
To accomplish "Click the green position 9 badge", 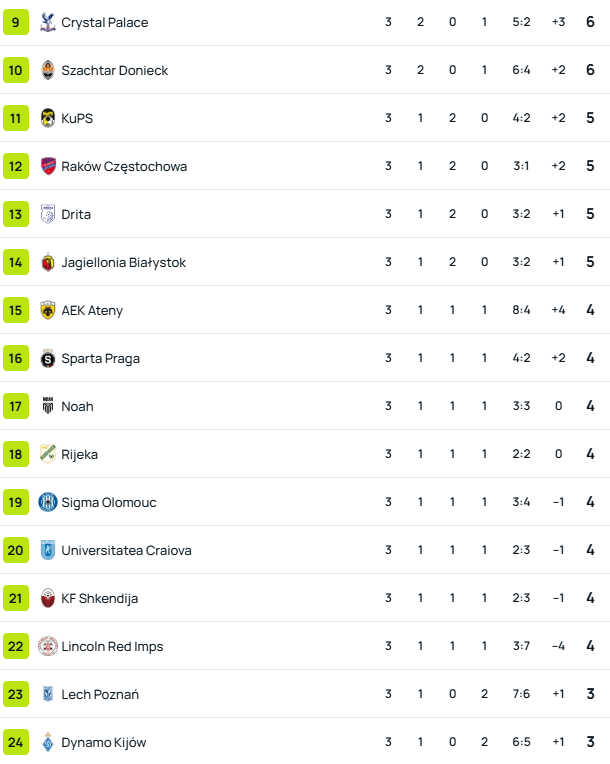I will point(16,22).
